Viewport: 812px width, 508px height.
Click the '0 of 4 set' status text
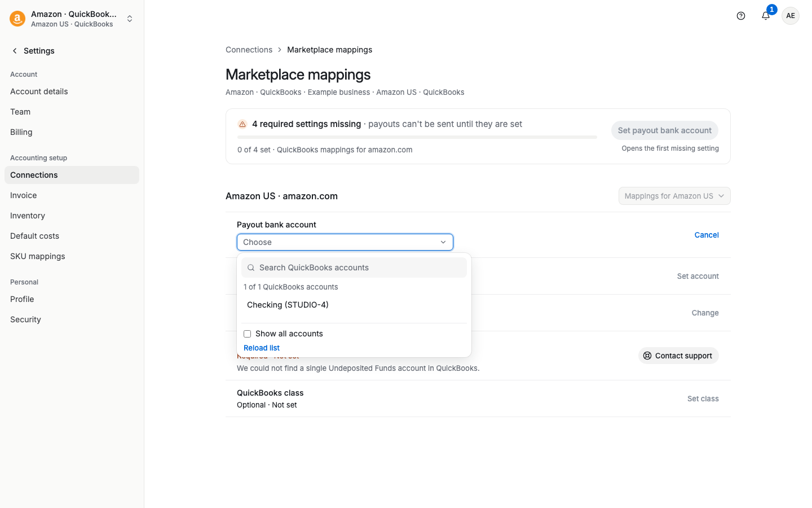(x=254, y=150)
